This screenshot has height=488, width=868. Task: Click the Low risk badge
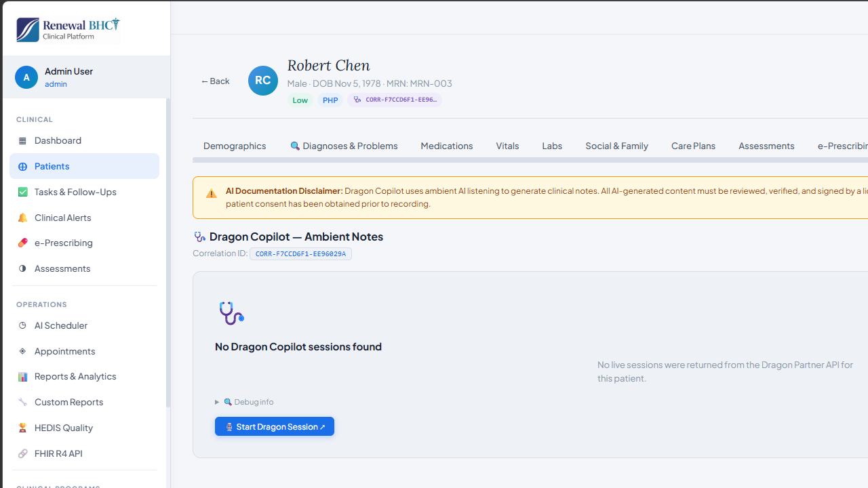pos(300,100)
